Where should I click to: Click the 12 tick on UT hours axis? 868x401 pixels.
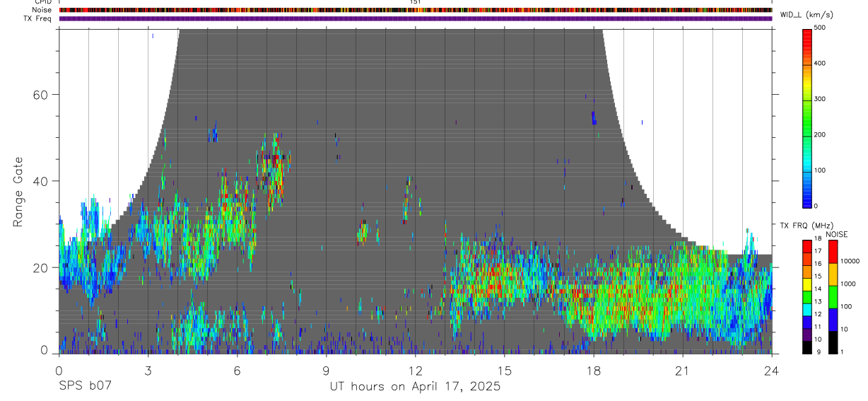[415, 371]
